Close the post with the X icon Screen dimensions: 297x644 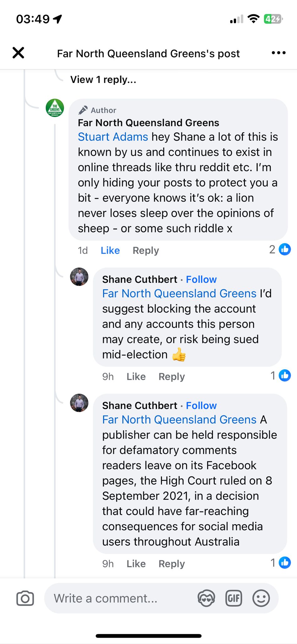[x=18, y=53]
